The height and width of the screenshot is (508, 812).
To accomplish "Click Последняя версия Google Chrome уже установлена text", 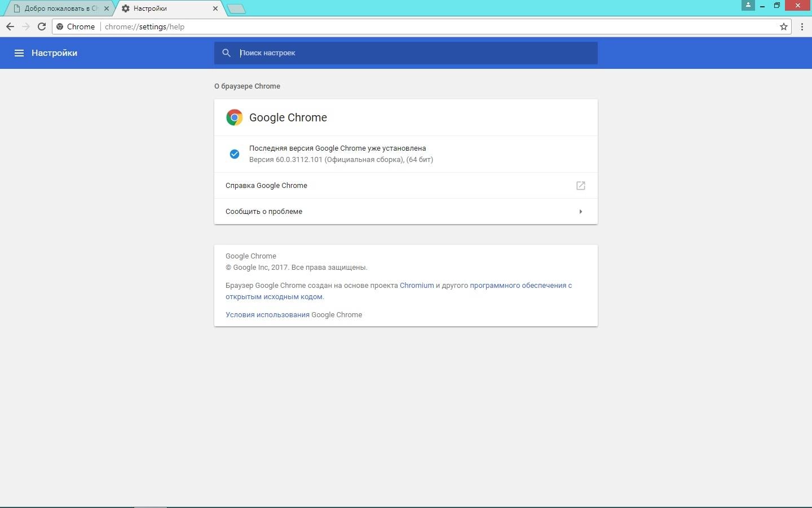I will (x=337, y=148).
